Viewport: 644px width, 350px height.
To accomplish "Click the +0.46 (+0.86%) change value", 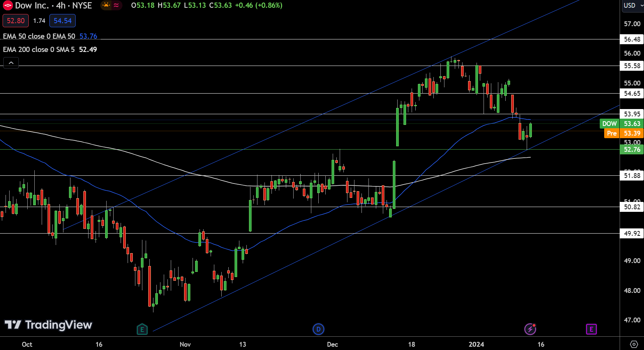I will tap(259, 6).
